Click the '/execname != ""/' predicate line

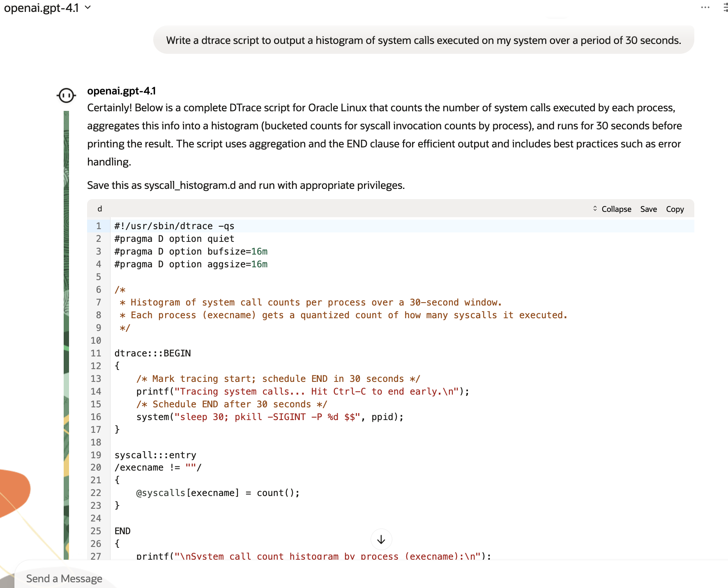click(158, 468)
